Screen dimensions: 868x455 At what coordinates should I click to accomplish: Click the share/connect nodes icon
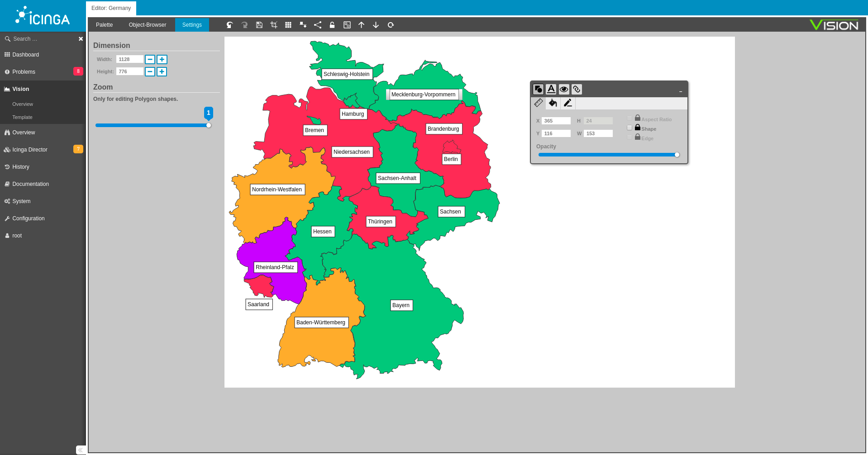click(318, 25)
